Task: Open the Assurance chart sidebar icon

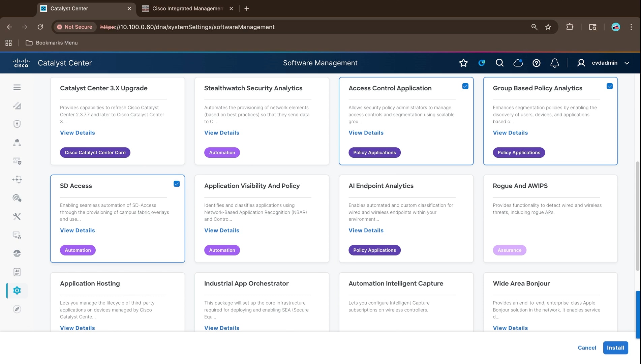Action: tap(17, 161)
